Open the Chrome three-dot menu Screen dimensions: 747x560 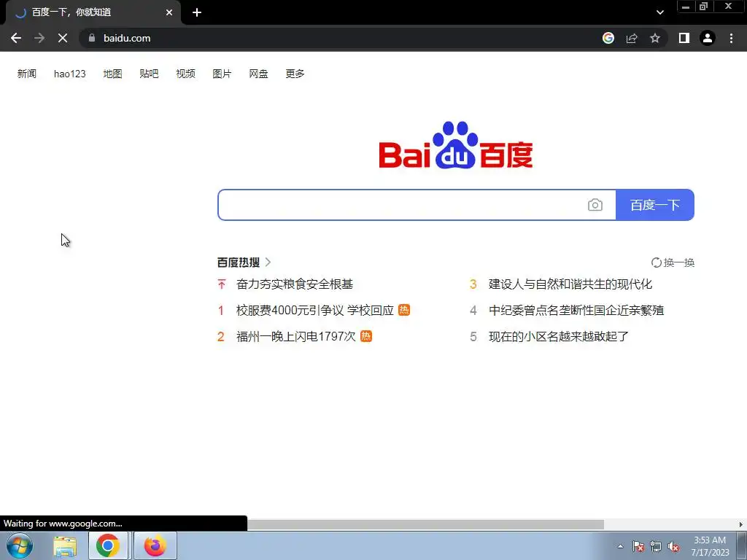coord(731,38)
